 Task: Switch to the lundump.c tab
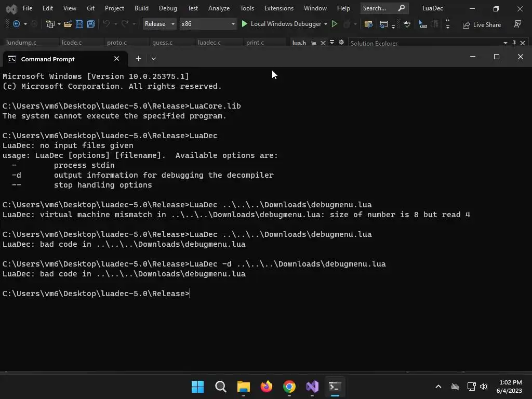[x=21, y=43]
